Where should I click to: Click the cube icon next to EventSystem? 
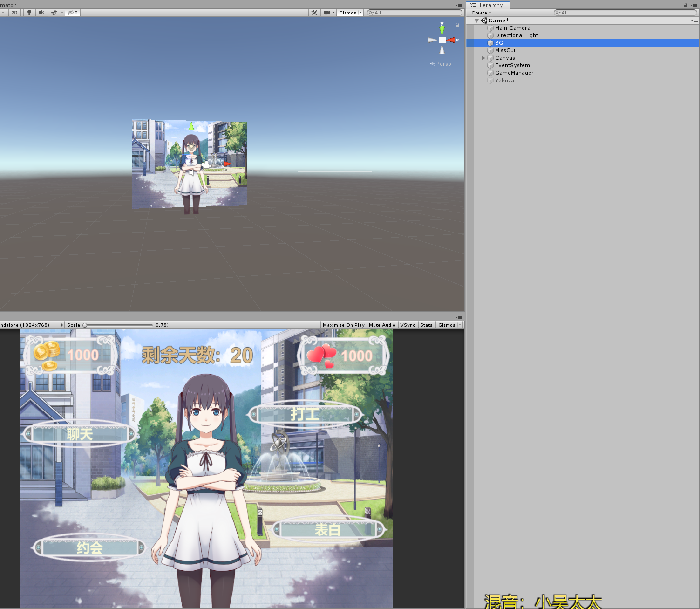click(x=490, y=65)
